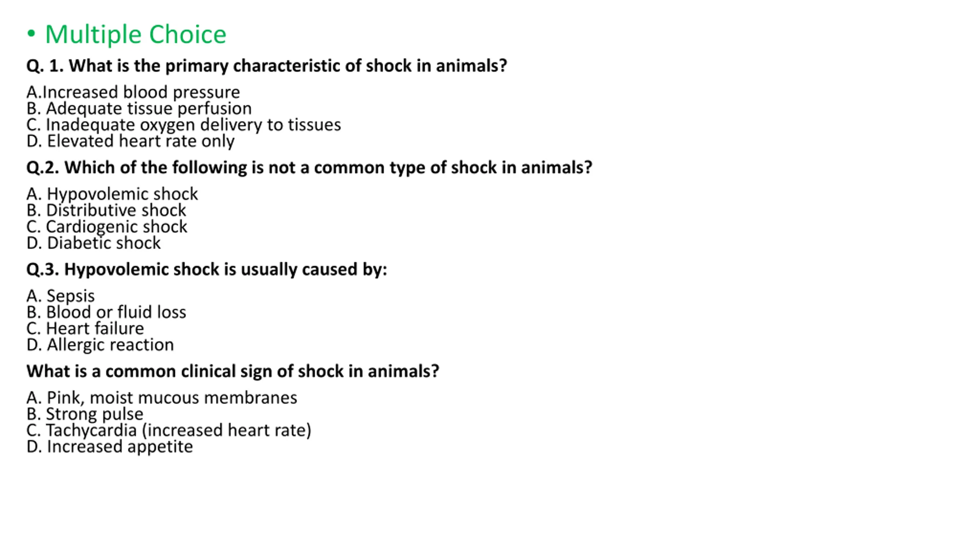
Task: Select option A. Hypovolemic shock
Action: pyautogui.click(x=112, y=194)
